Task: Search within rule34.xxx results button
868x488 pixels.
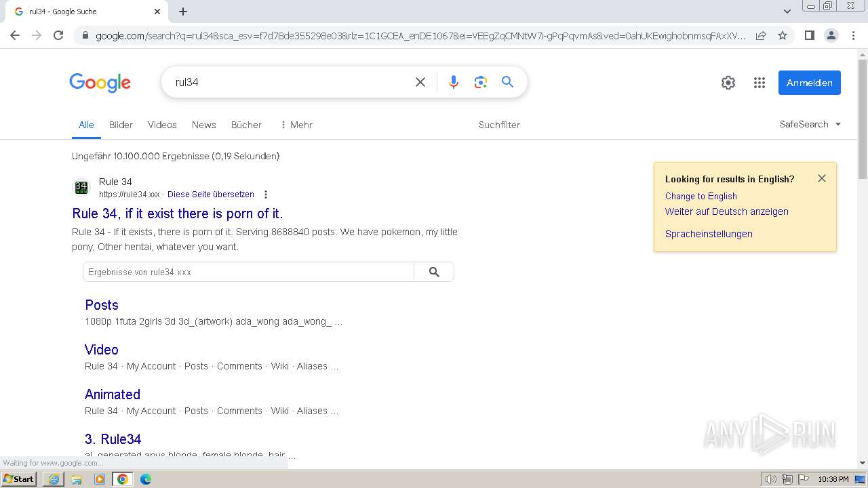Action: [434, 272]
